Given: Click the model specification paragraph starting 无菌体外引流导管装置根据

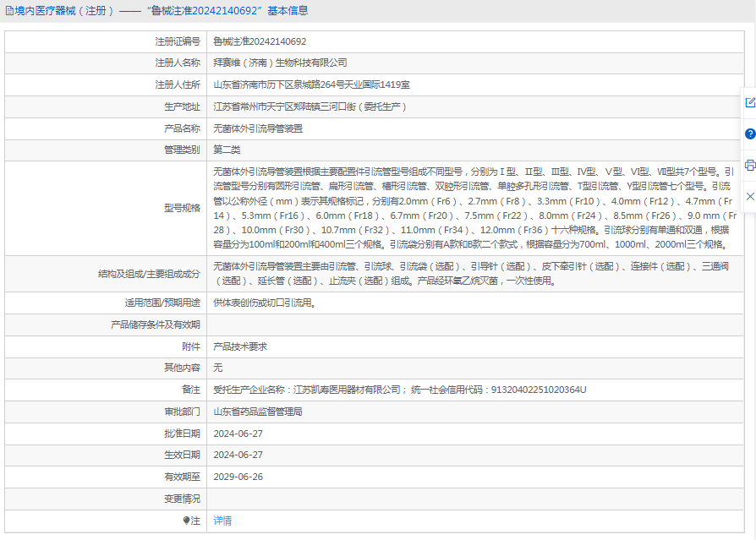Looking at the screenshot, I should click(x=475, y=208).
